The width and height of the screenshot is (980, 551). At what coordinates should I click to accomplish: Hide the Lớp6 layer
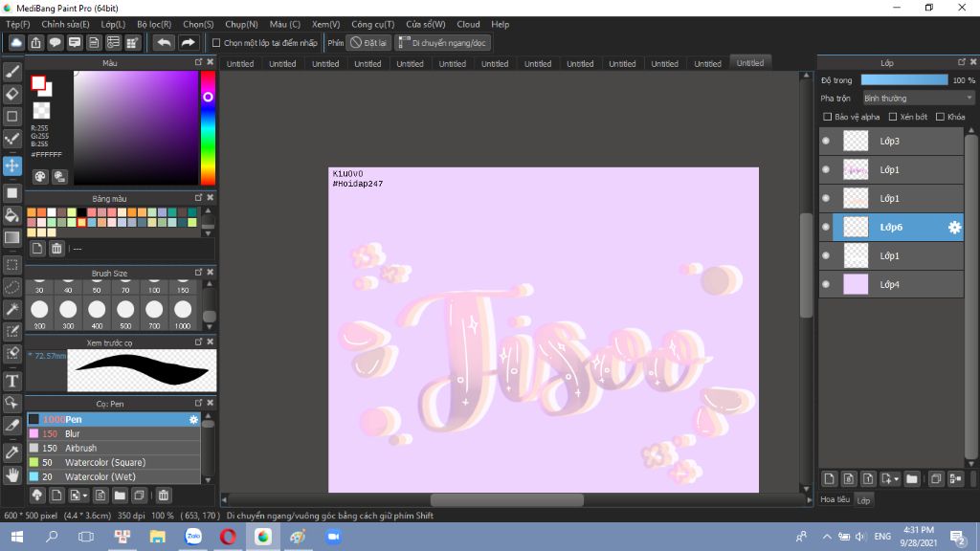click(x=826, y=228)
